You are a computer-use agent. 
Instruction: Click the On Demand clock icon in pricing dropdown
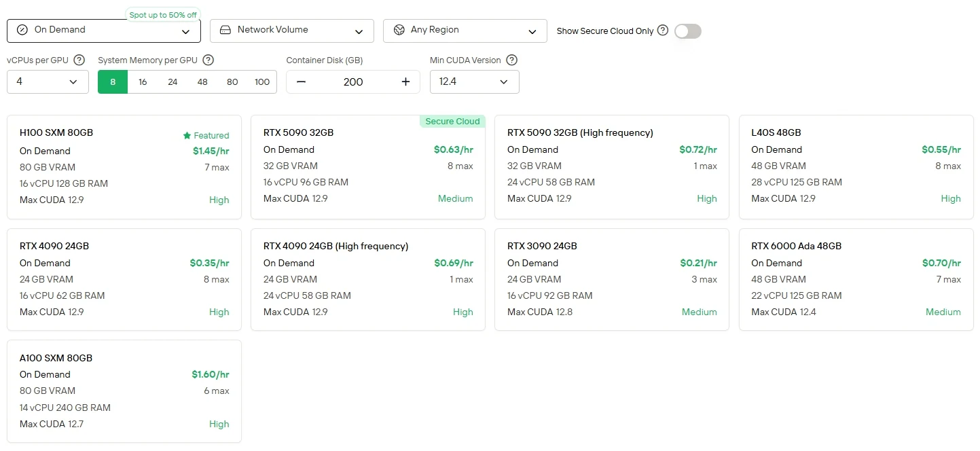tap(22, 30)
